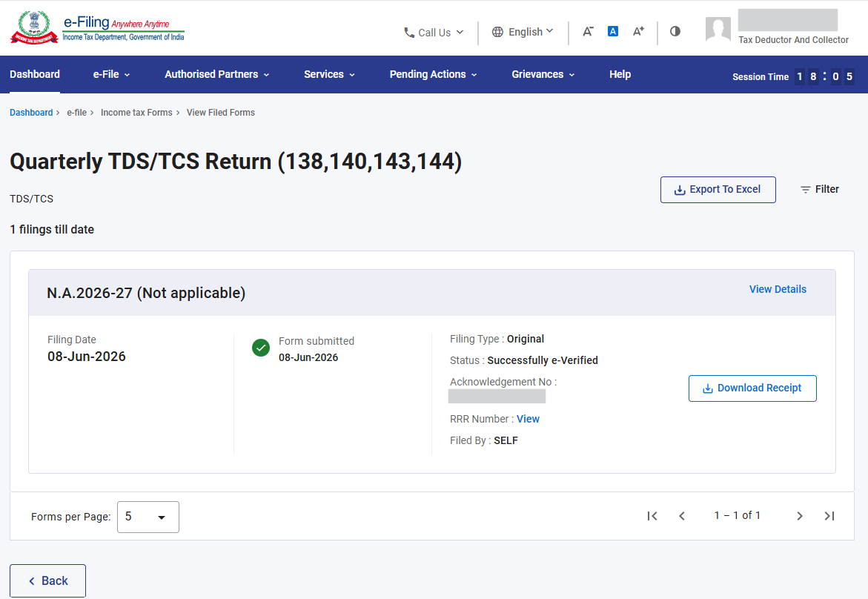Expand the e-File menu
Viewport: 868px width, 599px height.
coord(111,74)
